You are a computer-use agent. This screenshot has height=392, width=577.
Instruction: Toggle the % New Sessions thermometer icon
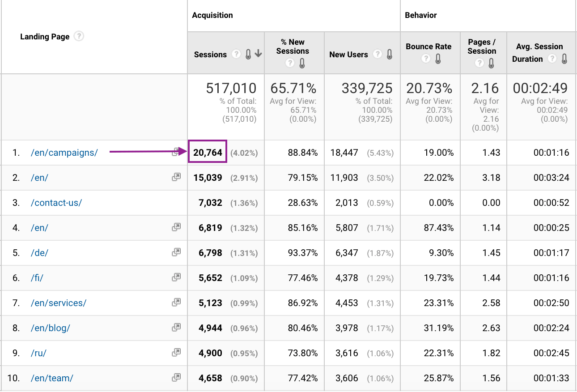click(302, 63)
